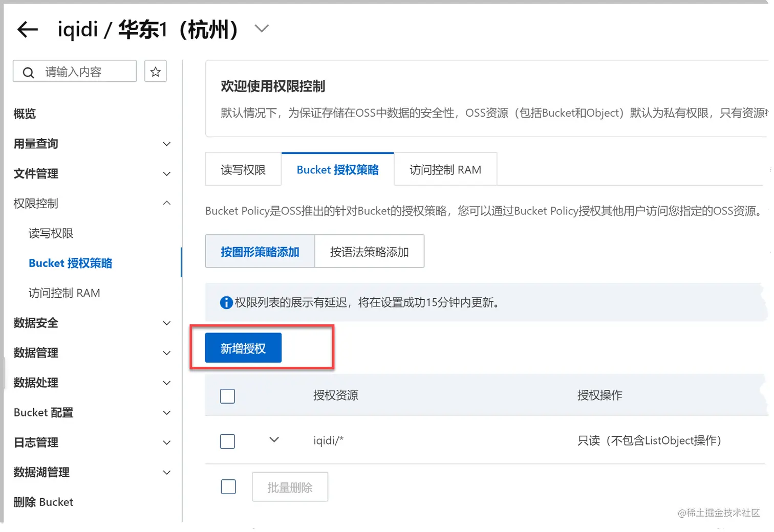Check the checkbox beside 批量删除
Viewport: 774px width, 532px height.
(x=228, y=486)
